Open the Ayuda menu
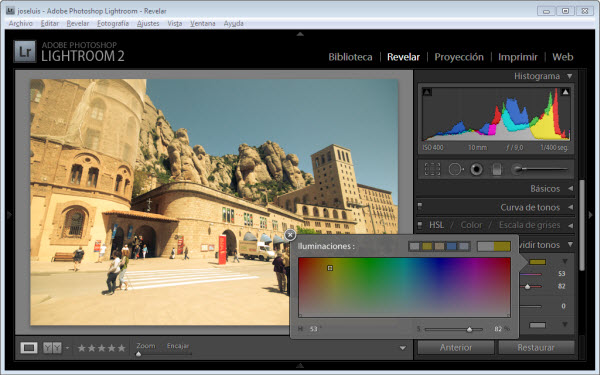 233,23
